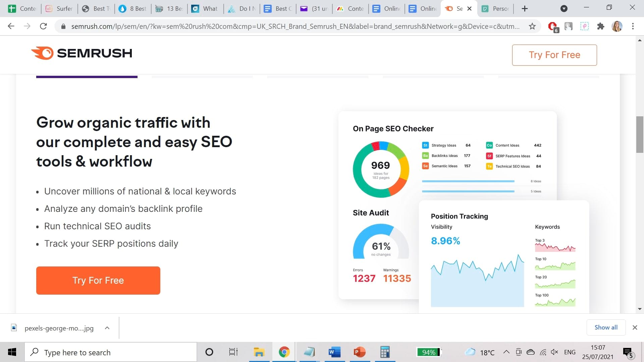Show all downloads
The height and width of the screenshot is (362, 644).
click(x=606, y=327)
